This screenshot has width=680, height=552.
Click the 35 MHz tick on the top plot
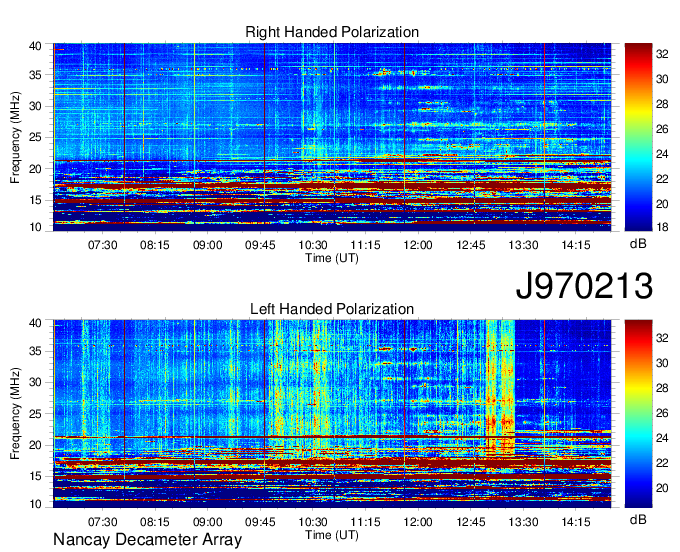pos(36,75)
